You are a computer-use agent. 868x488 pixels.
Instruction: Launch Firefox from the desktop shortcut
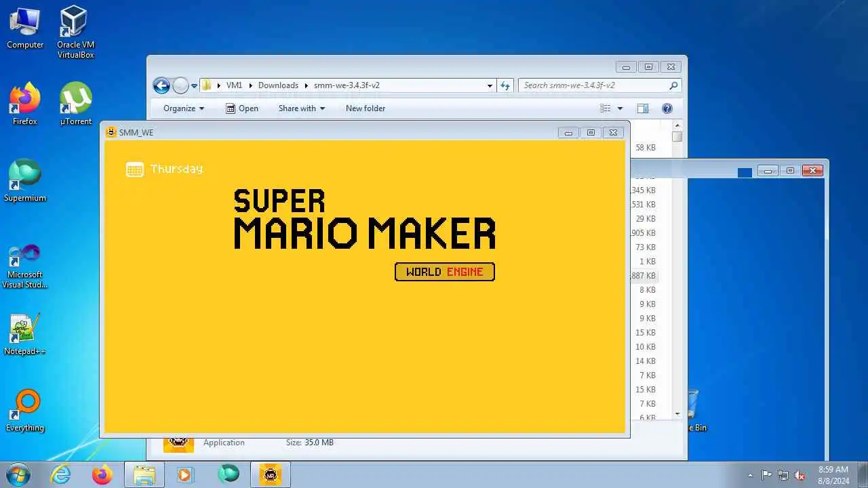(x=25, y=104)
